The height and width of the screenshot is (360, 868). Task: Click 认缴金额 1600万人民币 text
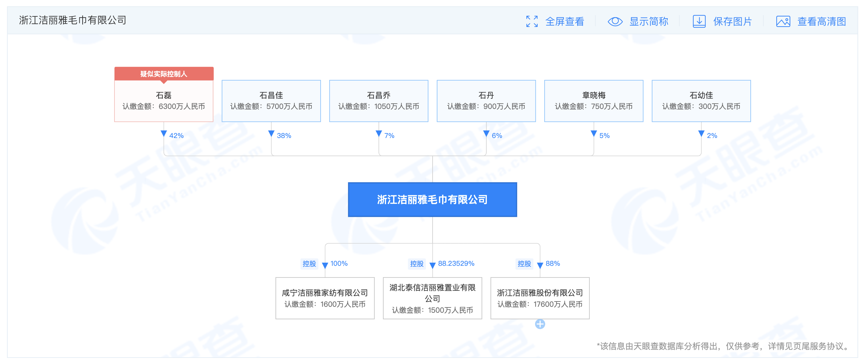(x=325, y=304)
